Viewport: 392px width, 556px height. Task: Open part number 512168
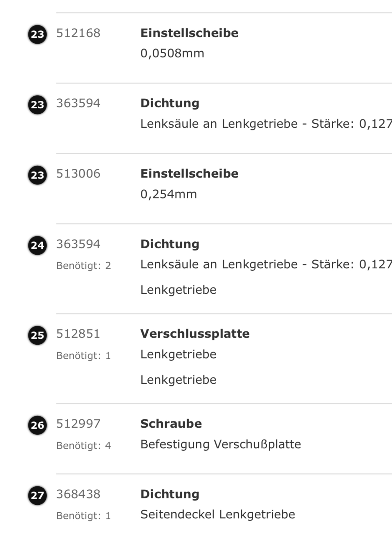point(78,33)
